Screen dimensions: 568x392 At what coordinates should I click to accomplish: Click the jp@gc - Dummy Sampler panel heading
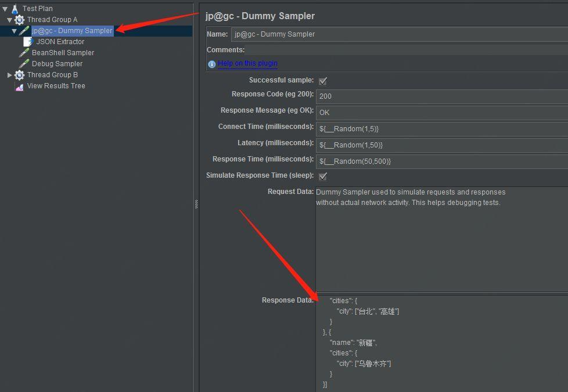tap(260, 16)
